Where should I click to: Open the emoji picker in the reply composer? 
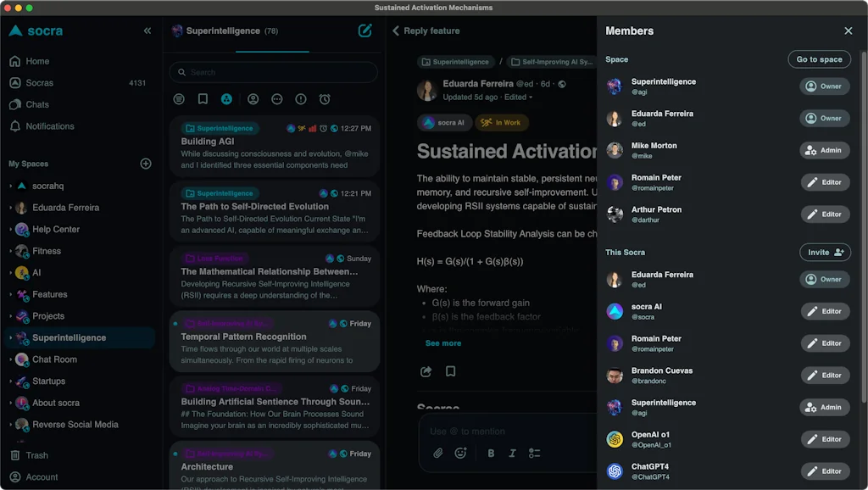(461, 454)
